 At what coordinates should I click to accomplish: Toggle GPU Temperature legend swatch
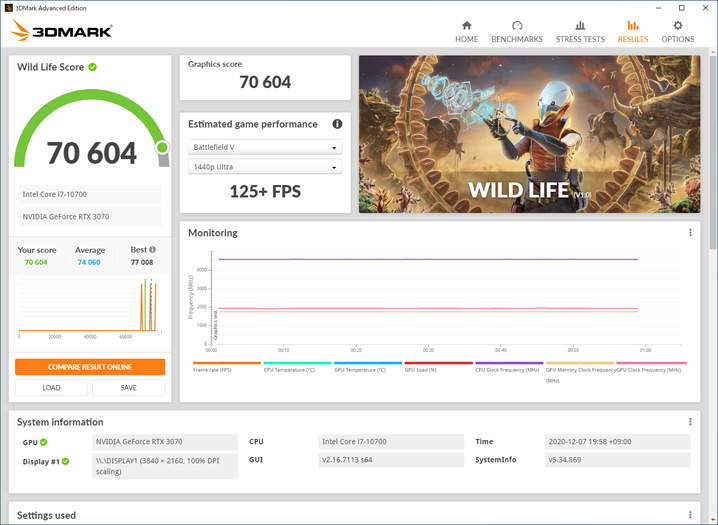[368, 363]
